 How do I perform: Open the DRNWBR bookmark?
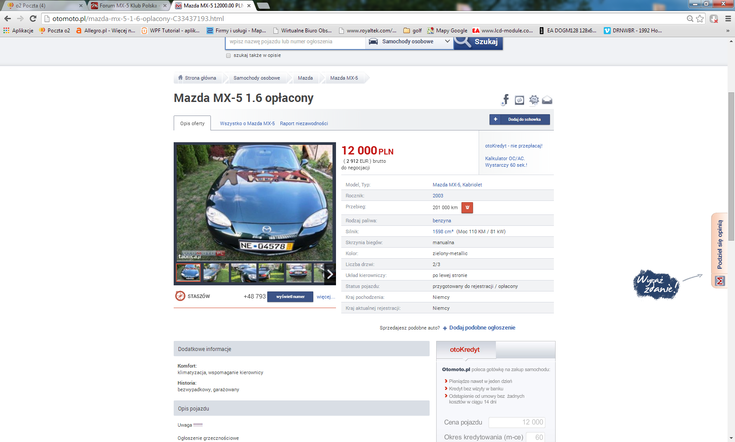[633, 30]
